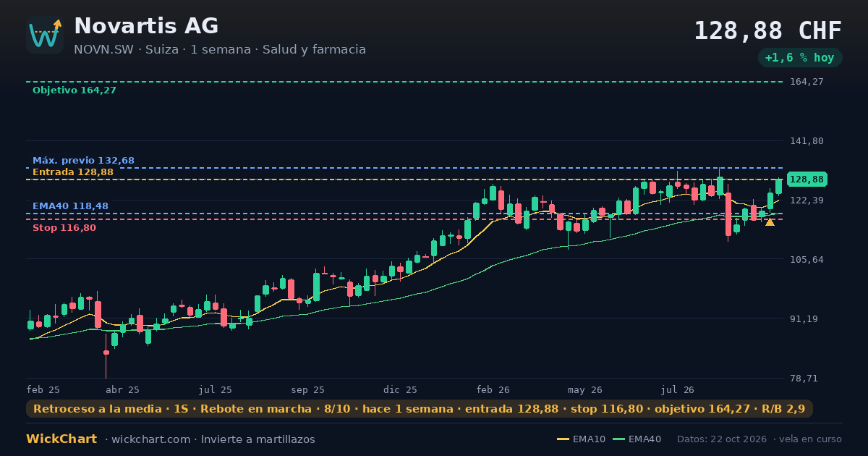Click the feb 25 date label
Viewport: 868px width, 456px height.
(x=43, y=390)
